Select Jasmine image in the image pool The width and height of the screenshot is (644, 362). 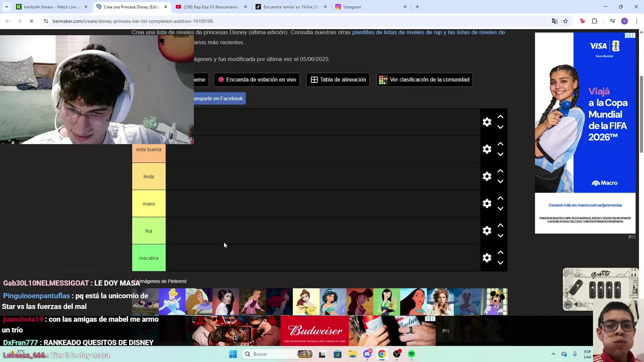point(333,301)
